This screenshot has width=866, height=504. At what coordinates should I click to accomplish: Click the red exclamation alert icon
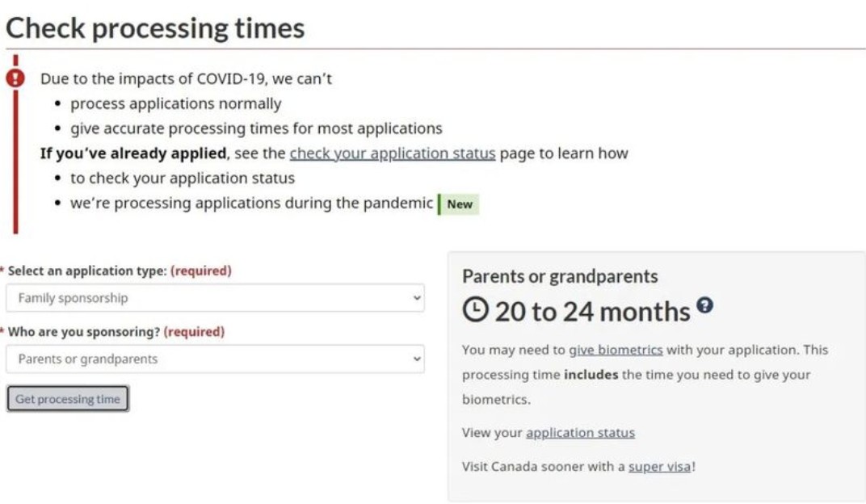pyautogui.click(x=15, y=78)
